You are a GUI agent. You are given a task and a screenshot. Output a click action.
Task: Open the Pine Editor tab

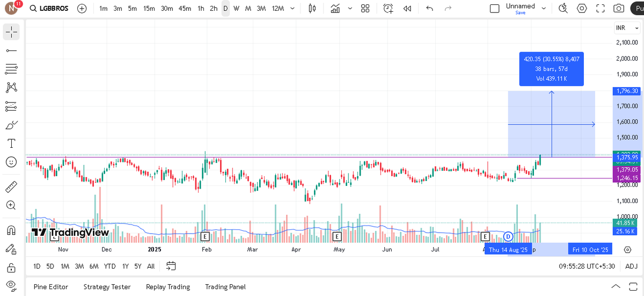51,287
